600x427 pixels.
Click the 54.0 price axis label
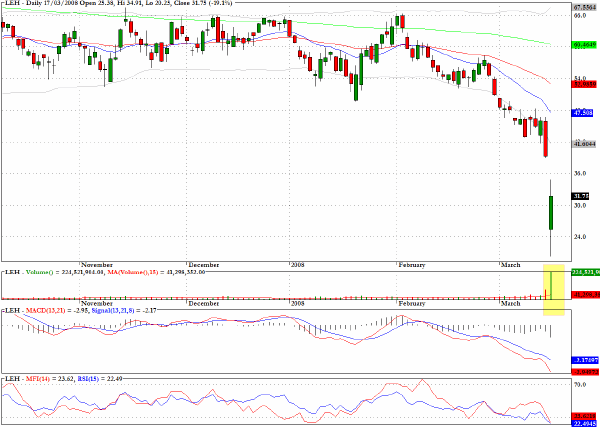(579, 78)
